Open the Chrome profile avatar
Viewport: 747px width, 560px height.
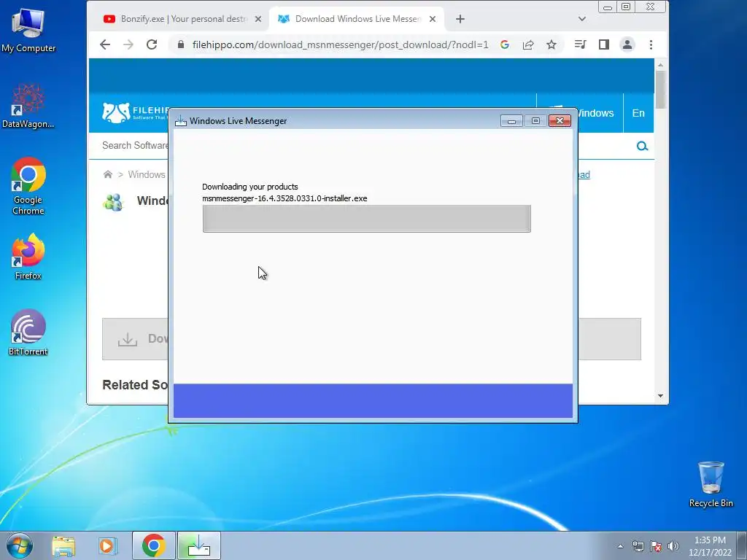[x=627, y=44]
